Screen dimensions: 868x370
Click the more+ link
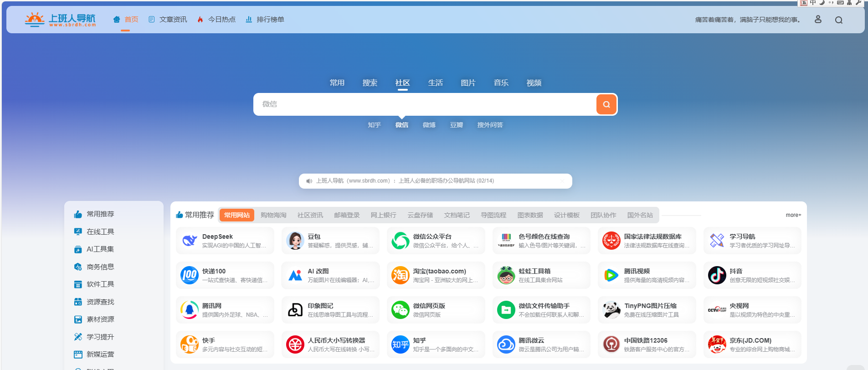click(x=793, y=215)
